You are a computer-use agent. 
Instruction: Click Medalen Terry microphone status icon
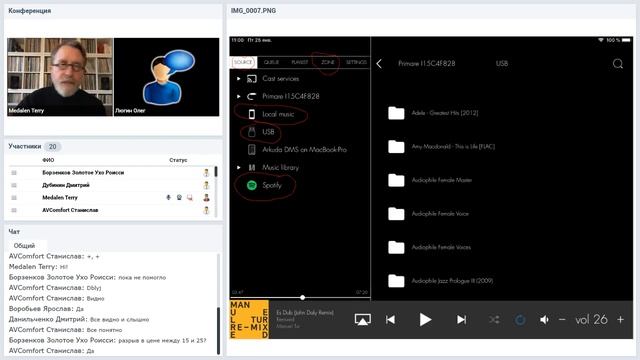169,198
